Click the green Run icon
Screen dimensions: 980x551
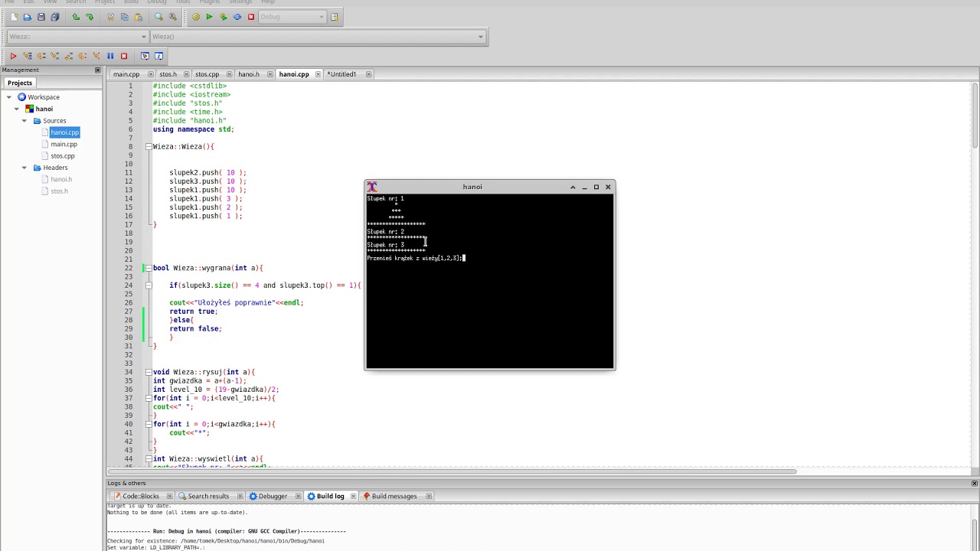pyautogui.click(x=209, y=17)
